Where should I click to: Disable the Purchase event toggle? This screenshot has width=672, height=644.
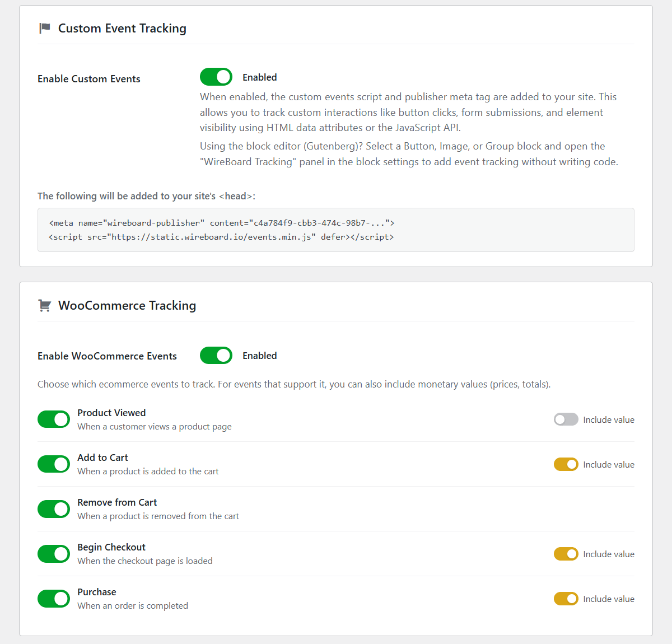[x=54, y=598]
